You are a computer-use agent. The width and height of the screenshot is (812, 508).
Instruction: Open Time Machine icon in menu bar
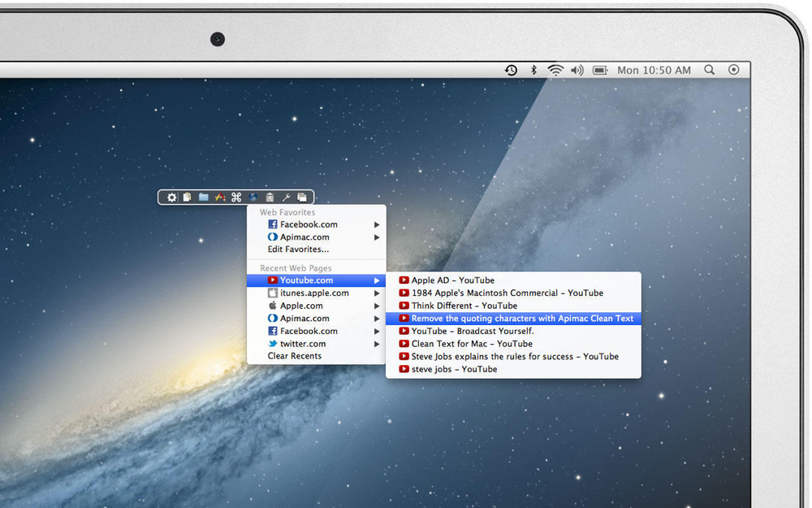click(511, 71)
